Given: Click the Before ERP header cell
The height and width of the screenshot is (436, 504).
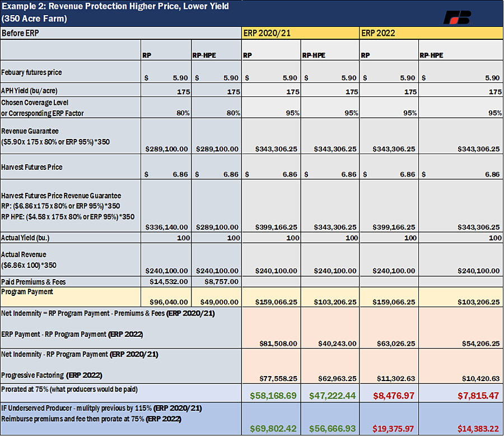Looking at the screenshot, I should click(121, 33).
